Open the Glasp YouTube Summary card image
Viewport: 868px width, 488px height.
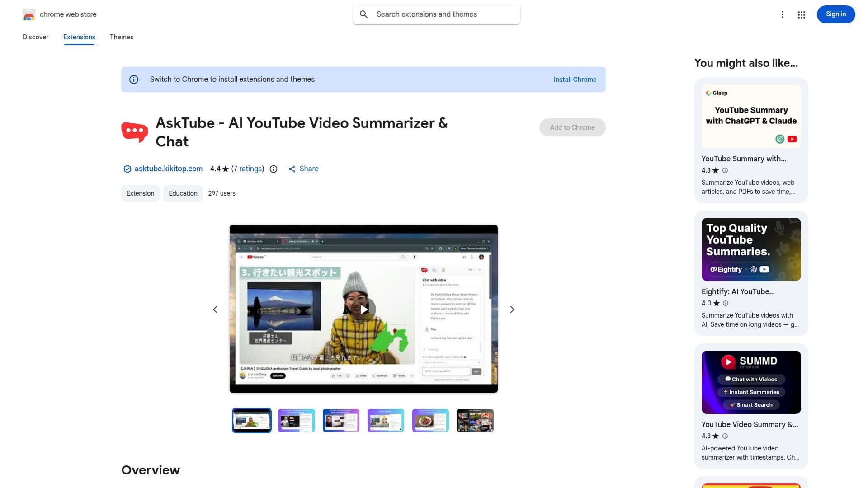coord(751,117)
